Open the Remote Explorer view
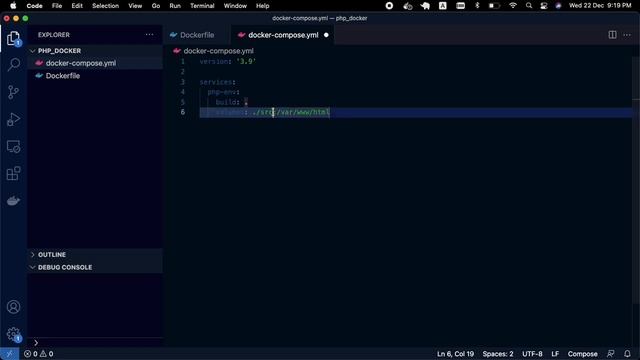Image resolution: width=640 pixels, height=360 pixels. tap(13, 147)
